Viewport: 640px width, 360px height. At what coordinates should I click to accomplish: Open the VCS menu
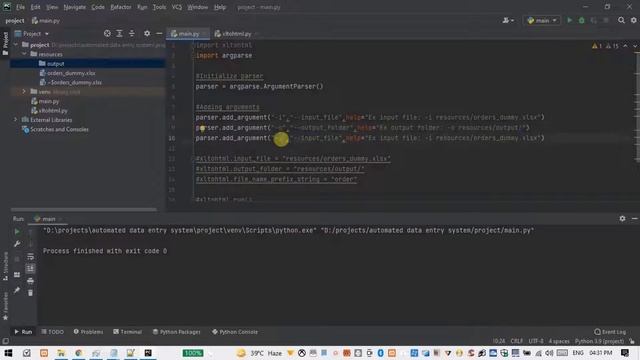tap(177, 7)
